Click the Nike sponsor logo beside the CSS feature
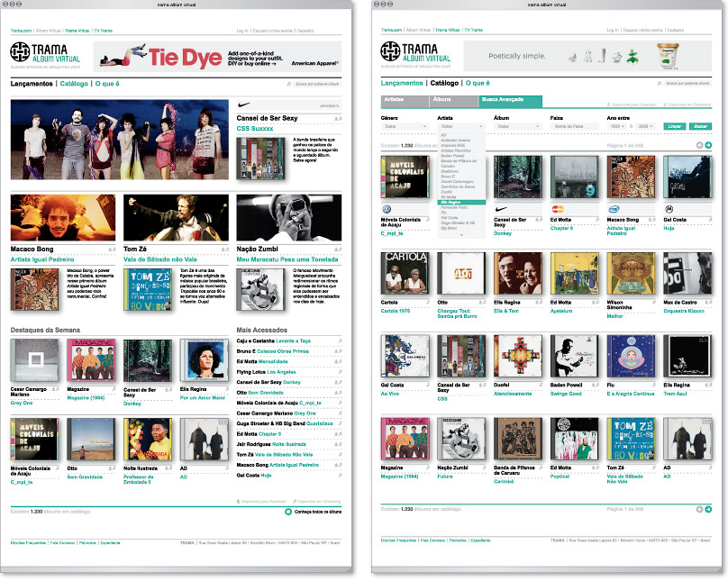The image size is (728, 581). (247, 105)
